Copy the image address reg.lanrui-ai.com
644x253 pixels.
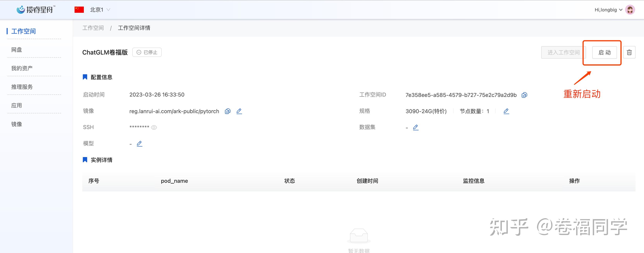(x=228, y=111)
